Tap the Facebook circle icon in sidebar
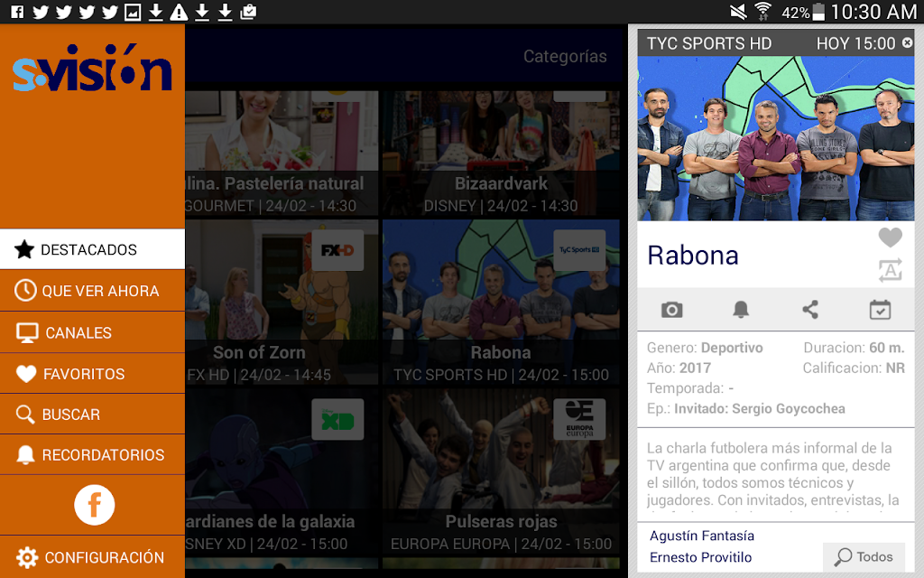Viewport: 924px width, 578px height. pyautogui.click(x=94, y=505)
